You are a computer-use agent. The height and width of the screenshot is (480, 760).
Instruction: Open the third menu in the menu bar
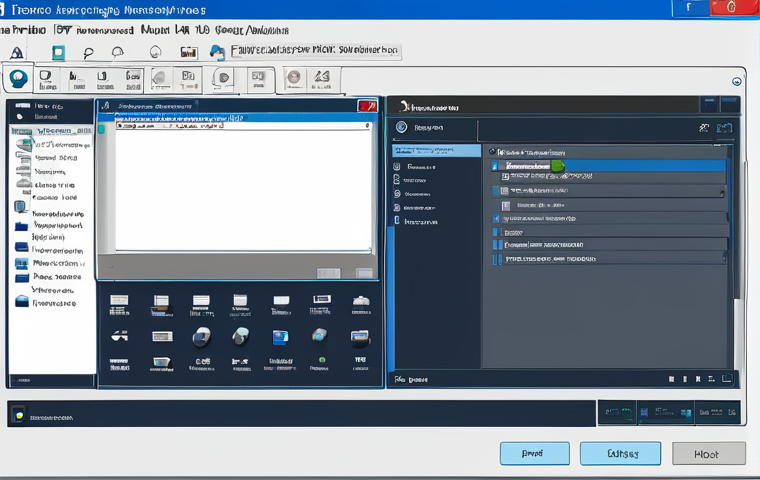click(155, 30)
